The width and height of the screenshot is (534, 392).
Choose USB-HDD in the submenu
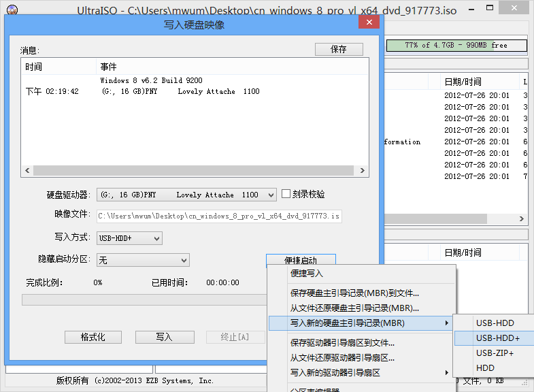[x=495, y=323]
